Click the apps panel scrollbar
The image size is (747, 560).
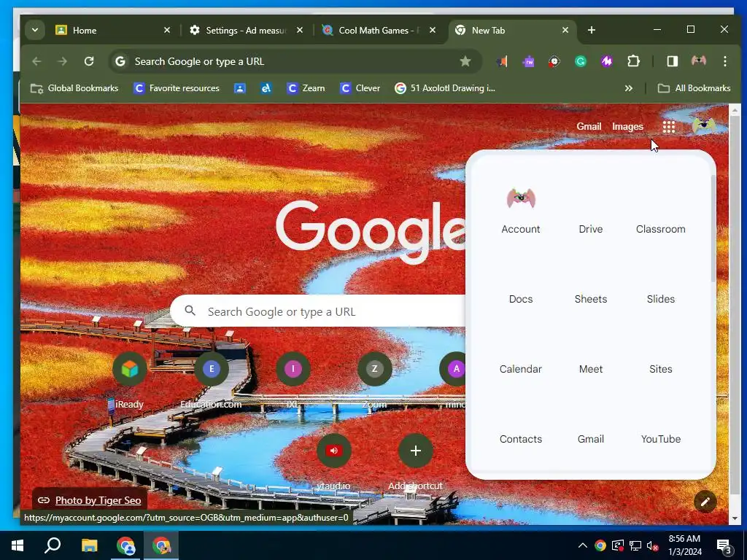coord(713,228)
